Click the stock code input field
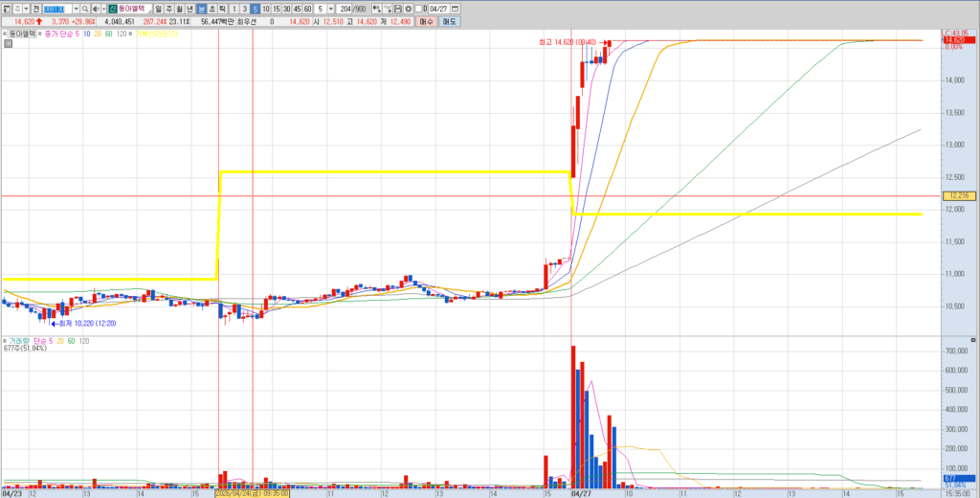The image size is (980, 498). tap(57, 9)
